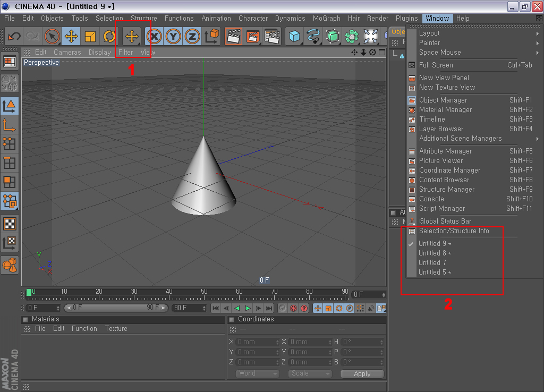Open the viewport Display menu
This screenshot has height=392, width=544.
coord(99,53)
